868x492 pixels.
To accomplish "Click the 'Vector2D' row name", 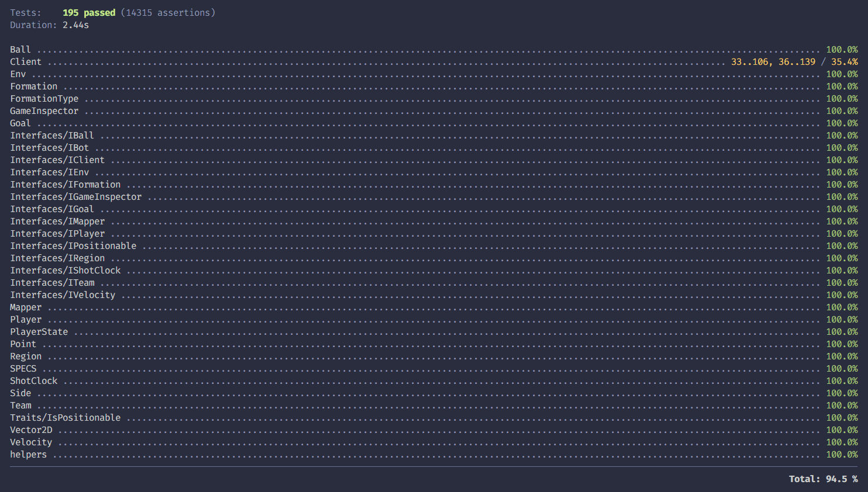I will (31, 430).
